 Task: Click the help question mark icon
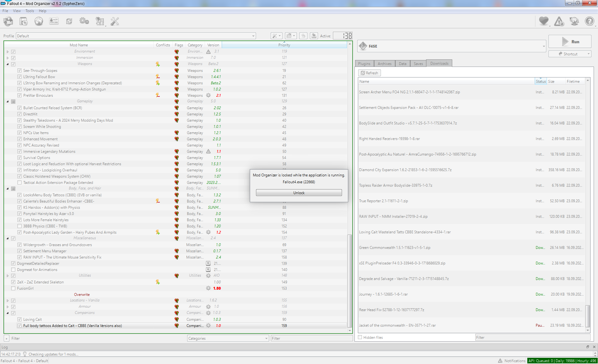[589, 21]
